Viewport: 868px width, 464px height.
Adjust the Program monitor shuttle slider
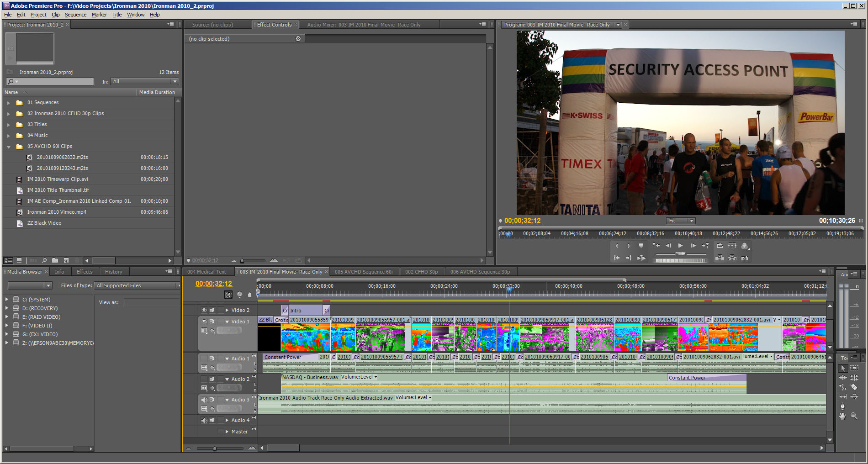pyautogui.click(x=681, y=253)
